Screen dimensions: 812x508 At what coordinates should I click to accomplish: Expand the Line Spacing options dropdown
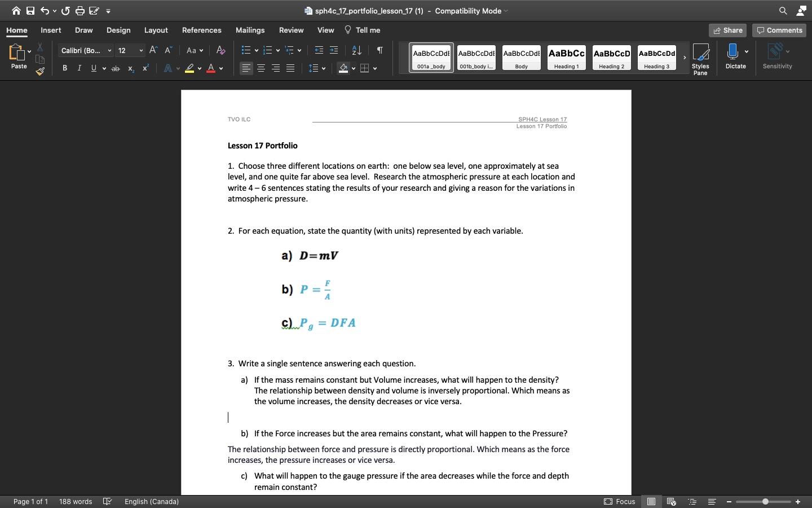(323, 68)
